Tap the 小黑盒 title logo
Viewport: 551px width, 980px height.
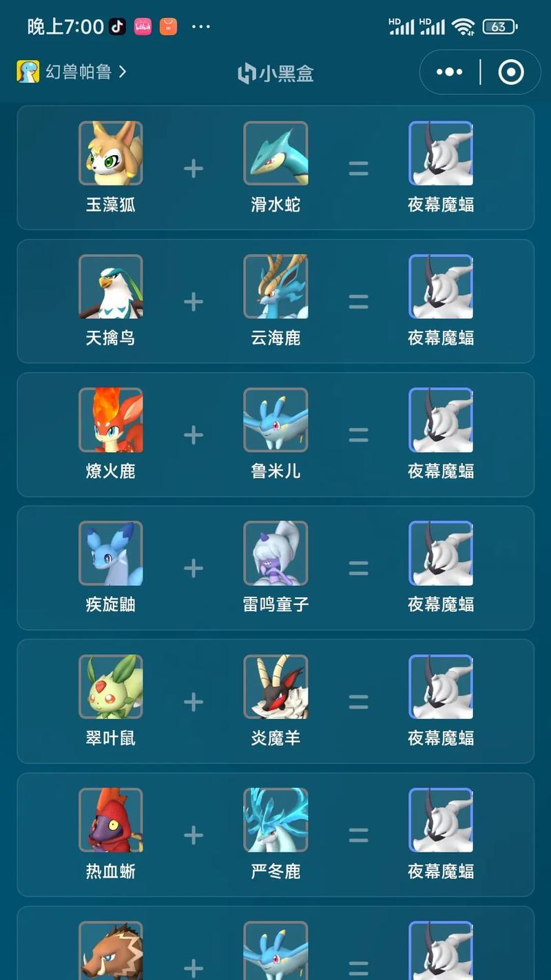coord(275,73)
